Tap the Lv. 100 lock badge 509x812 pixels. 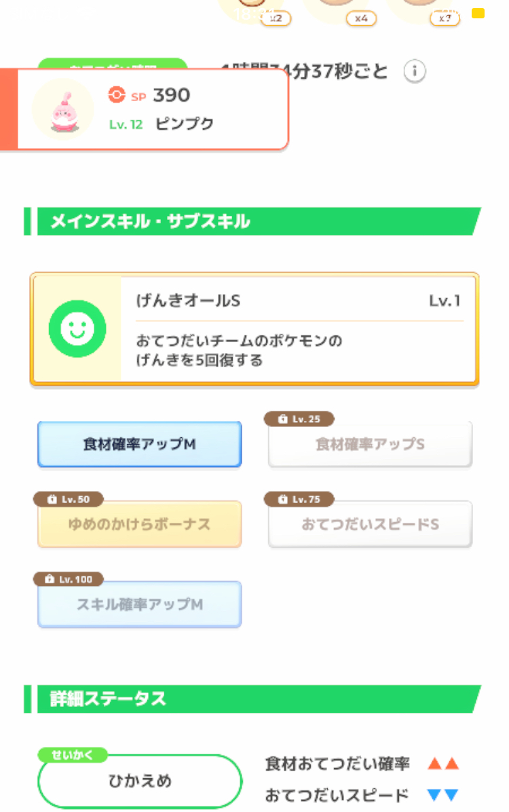69,579
